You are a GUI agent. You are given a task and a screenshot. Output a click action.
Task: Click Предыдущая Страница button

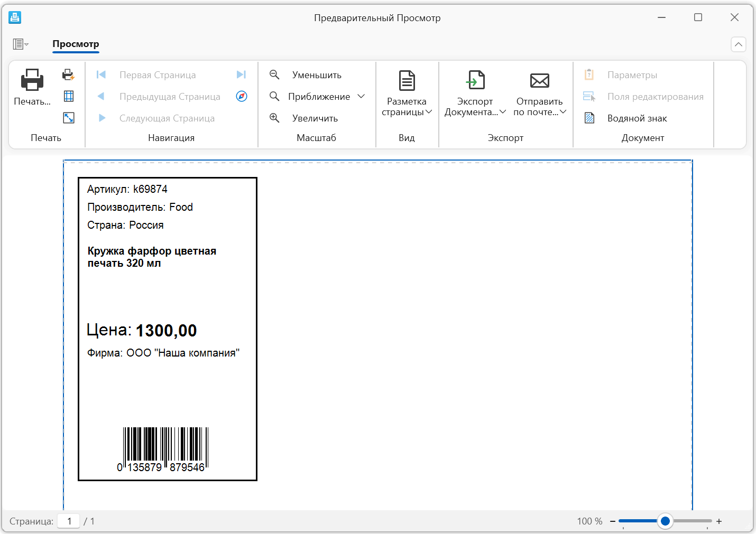tap(170, 96)
